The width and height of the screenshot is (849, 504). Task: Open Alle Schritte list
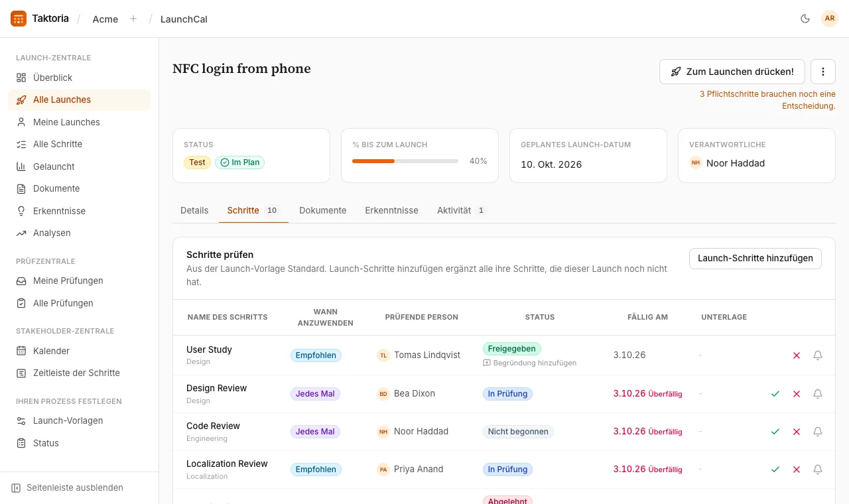(x=80, y=144)
